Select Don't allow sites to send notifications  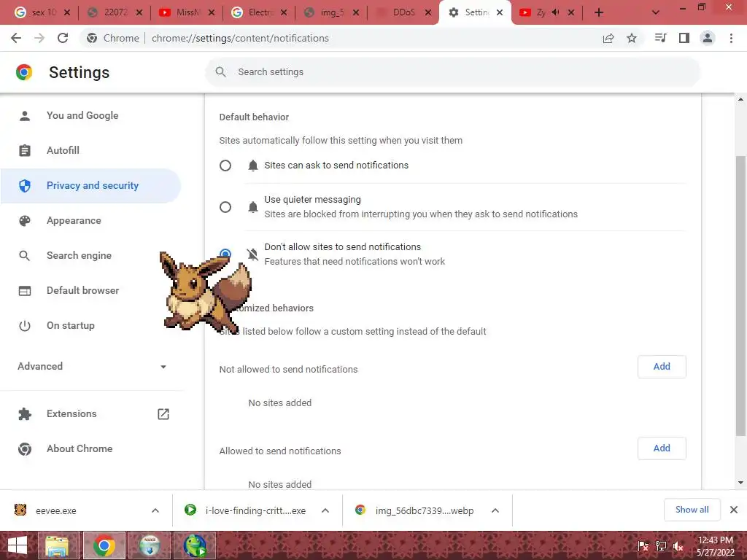point(225,253)
